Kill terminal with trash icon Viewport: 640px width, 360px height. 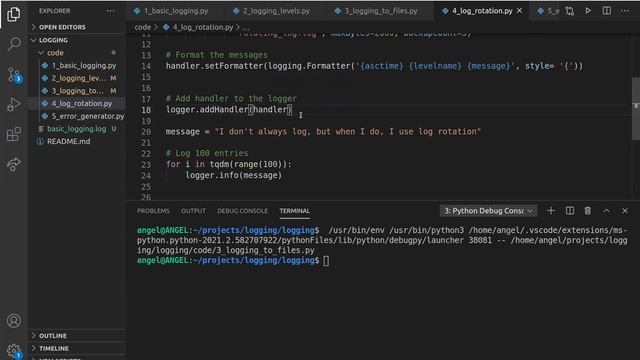point(587,211)
